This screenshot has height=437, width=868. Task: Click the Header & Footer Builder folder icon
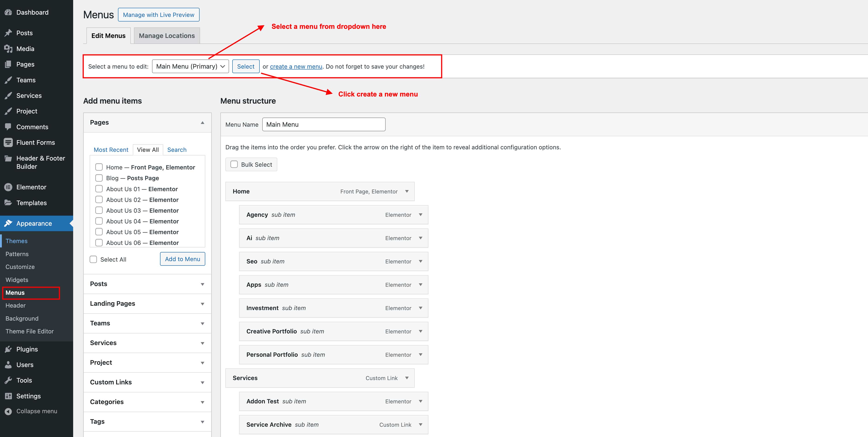pyautogui.click(x=8, y=158)
